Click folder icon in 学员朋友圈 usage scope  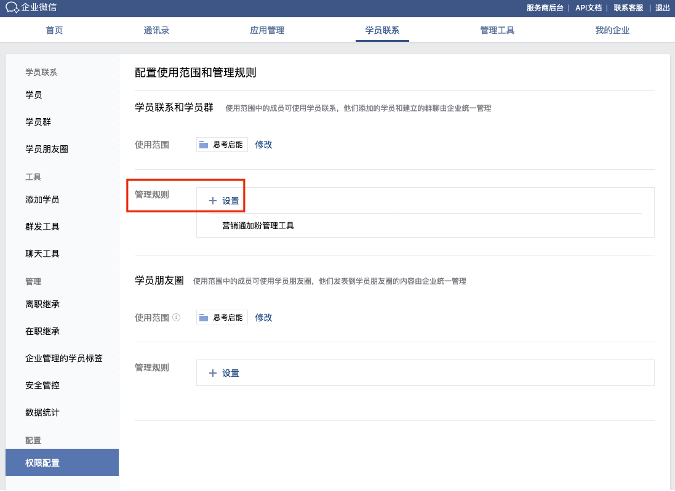click(203, 317)
